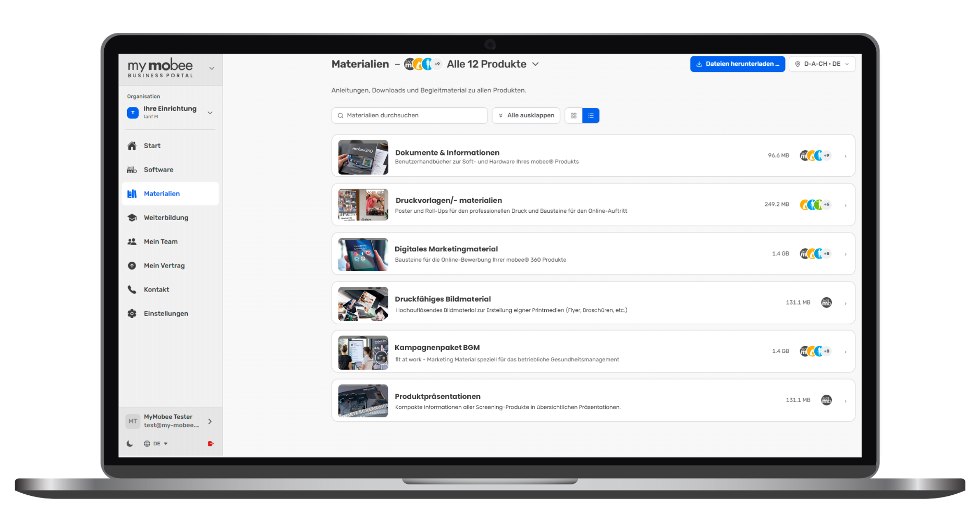Click product icons in Druckvorlagen row
The width and height of the screenshot is (980, 511).
tap(815, 204)
